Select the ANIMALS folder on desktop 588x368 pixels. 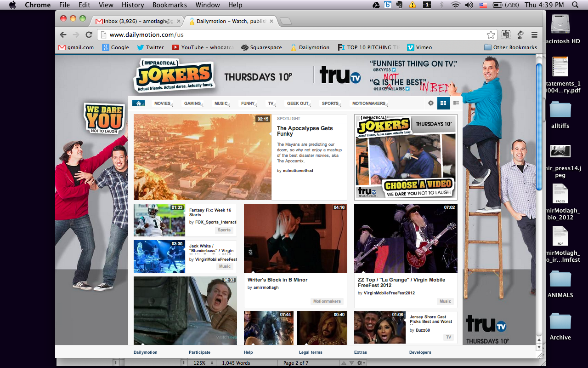pyautogui.click(x=560, y=284)
